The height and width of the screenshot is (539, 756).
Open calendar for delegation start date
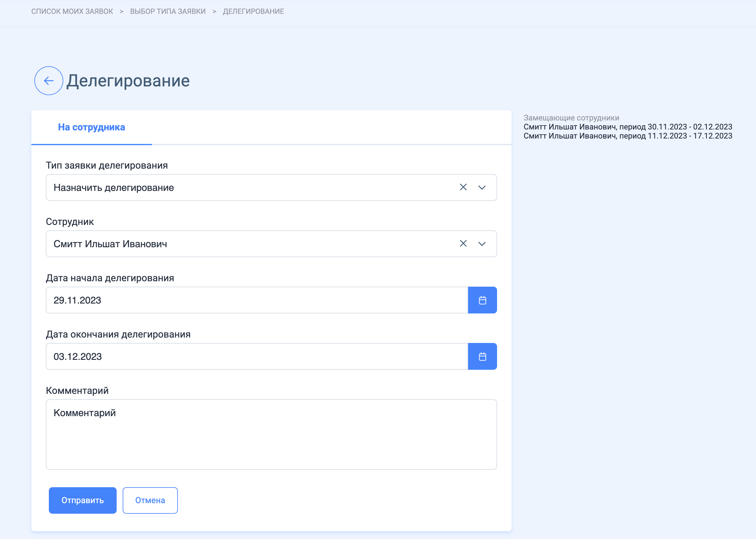point(482,300)
